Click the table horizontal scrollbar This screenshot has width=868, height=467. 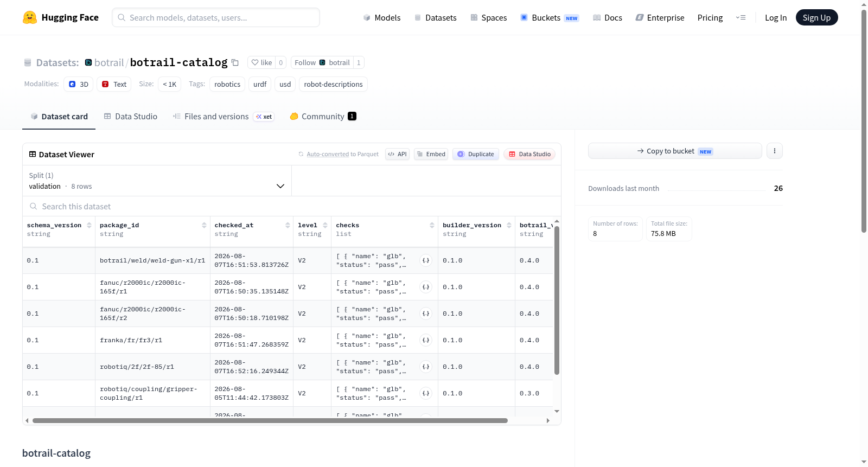(x=270, y=420)
